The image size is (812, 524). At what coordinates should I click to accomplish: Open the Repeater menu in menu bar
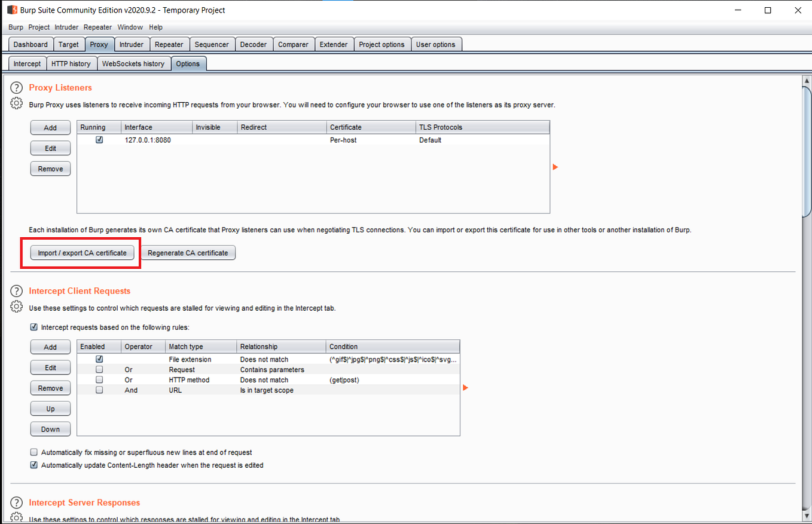[x=98, y=27]
